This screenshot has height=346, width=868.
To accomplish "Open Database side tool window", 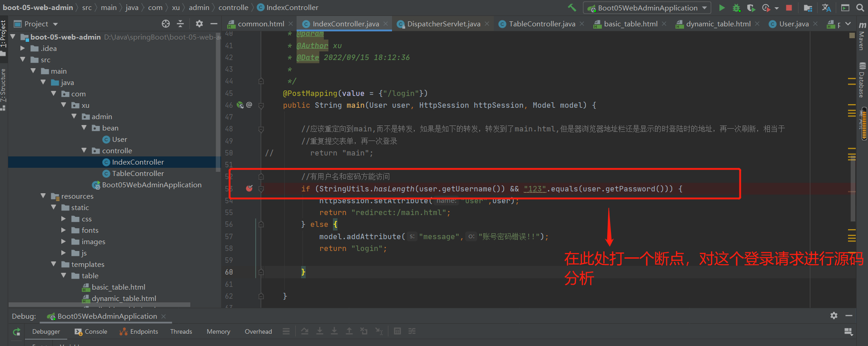I will (x=862, y=80).
